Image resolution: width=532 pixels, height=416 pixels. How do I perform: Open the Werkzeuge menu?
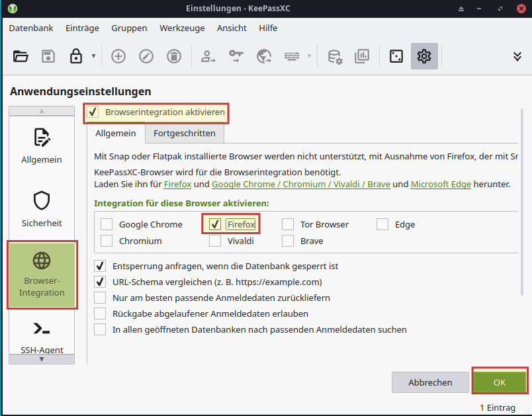[181, 28]
